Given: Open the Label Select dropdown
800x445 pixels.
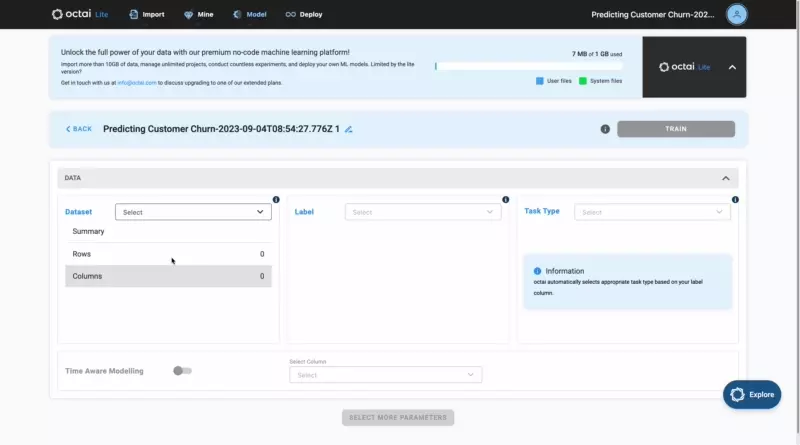Looking at the screenshot, I should tap(422, 212).
